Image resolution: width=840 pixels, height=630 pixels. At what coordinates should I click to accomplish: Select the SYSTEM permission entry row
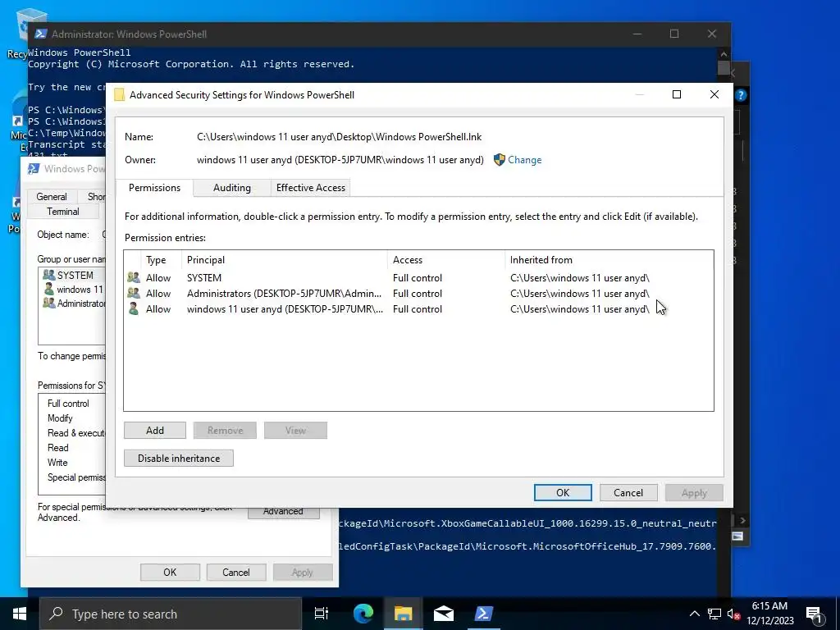(x=418, y=277)
